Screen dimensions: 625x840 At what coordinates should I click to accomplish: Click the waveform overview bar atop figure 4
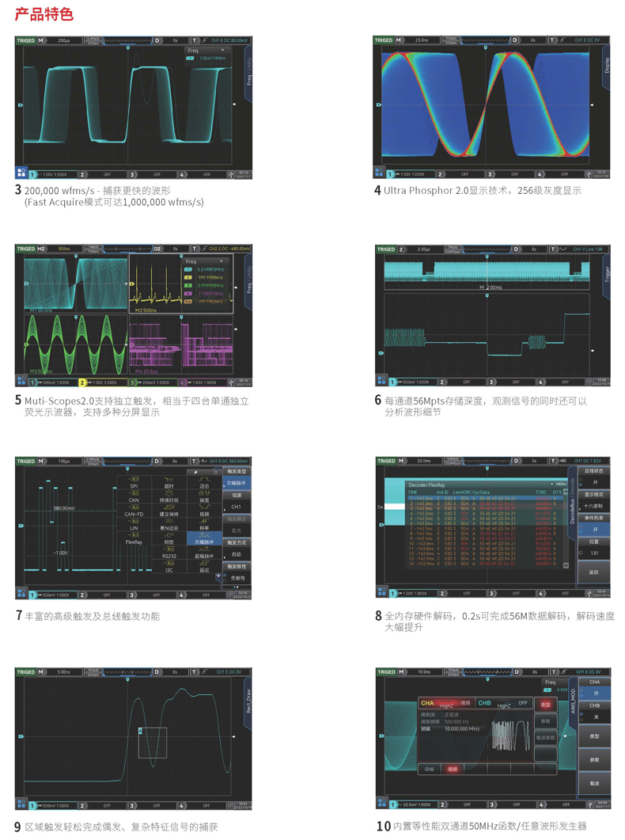(486, 40)
